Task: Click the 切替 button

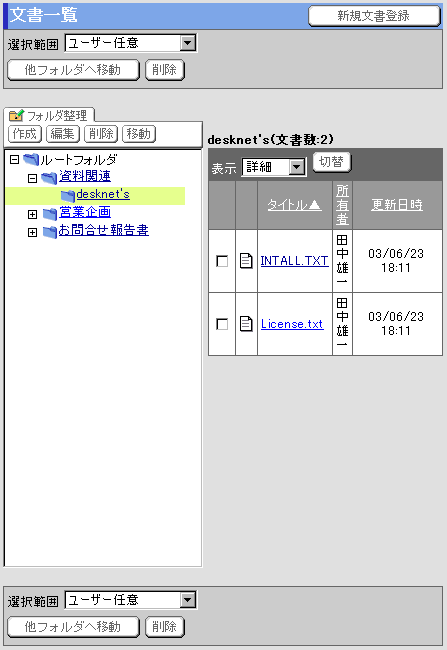Action: coord(332,162)
